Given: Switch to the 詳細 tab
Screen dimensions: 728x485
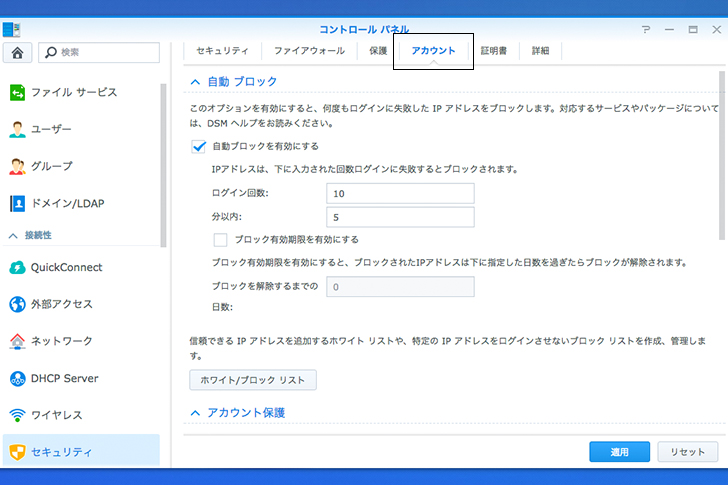Looking at the screenshot, I should tap(540, 51).
